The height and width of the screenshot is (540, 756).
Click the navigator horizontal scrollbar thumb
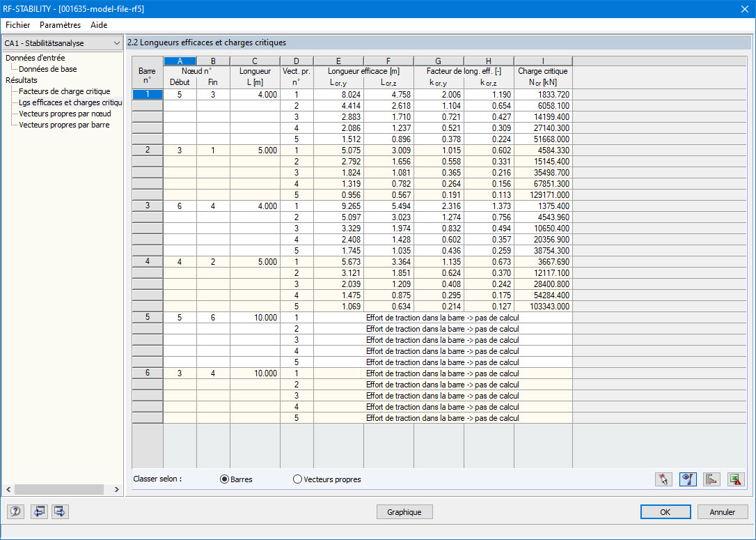point(58,489)
